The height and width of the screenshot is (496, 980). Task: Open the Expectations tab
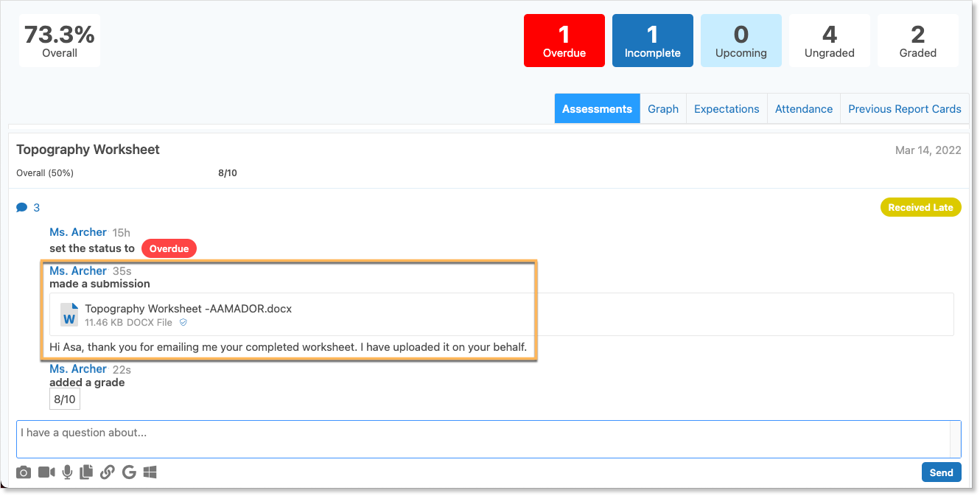coord(727,109)
